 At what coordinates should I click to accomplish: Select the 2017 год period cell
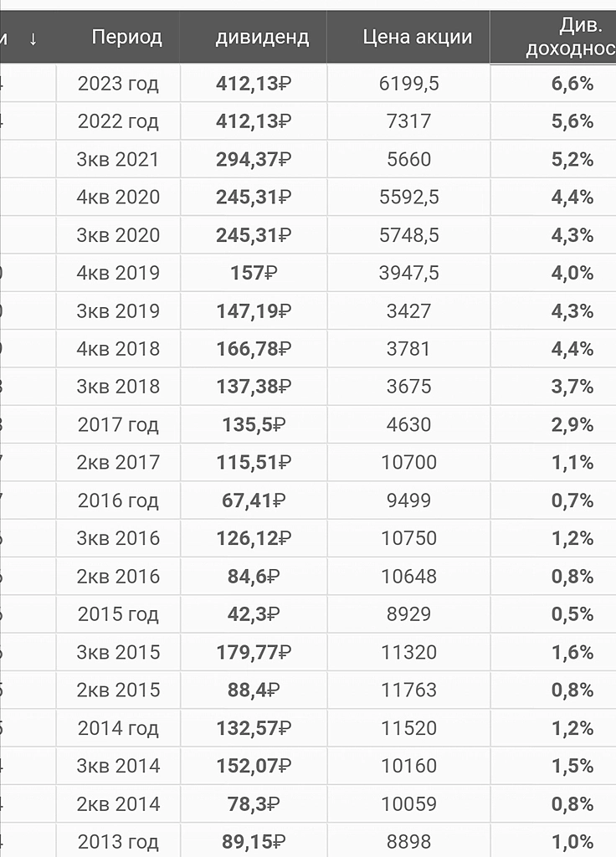pos(118,425)
